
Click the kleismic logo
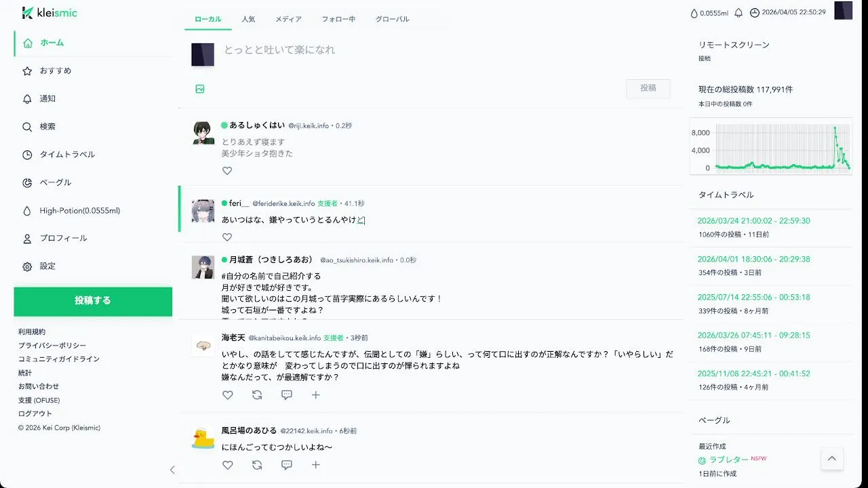pyautogui.click(x=50, y=13)
